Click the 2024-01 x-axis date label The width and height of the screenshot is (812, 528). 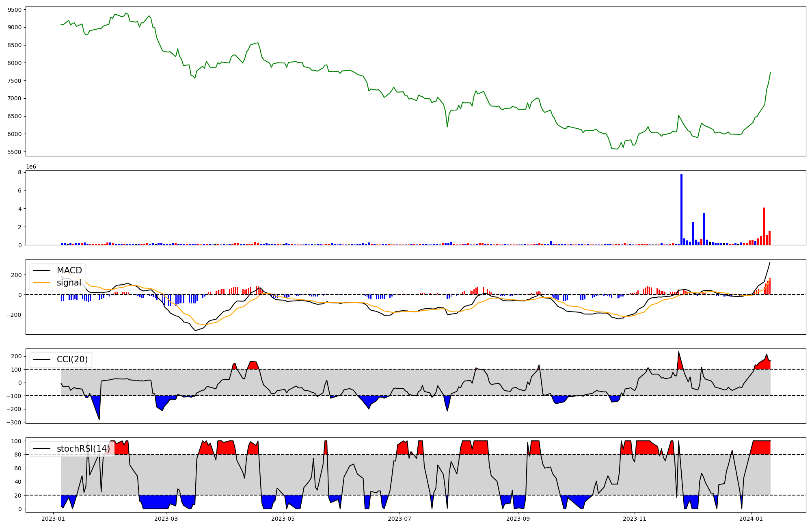[x=751, y=519]
